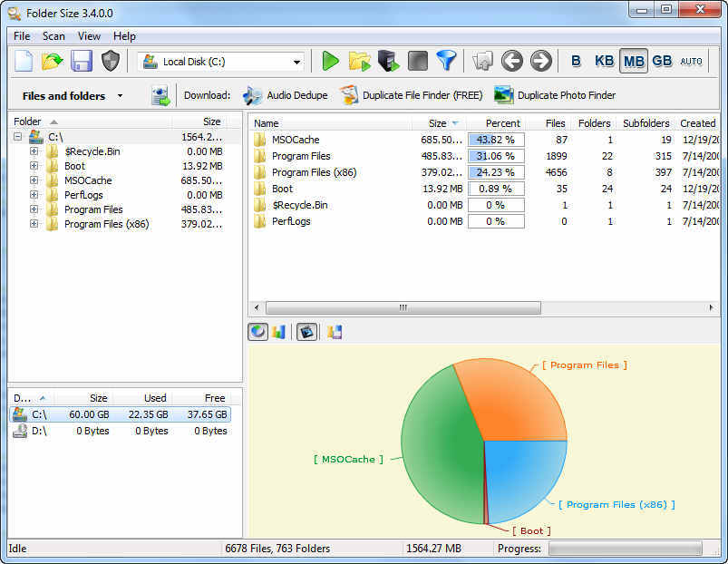
Task: Stop the current scan using the stop icon
Action: pos(417,61)
